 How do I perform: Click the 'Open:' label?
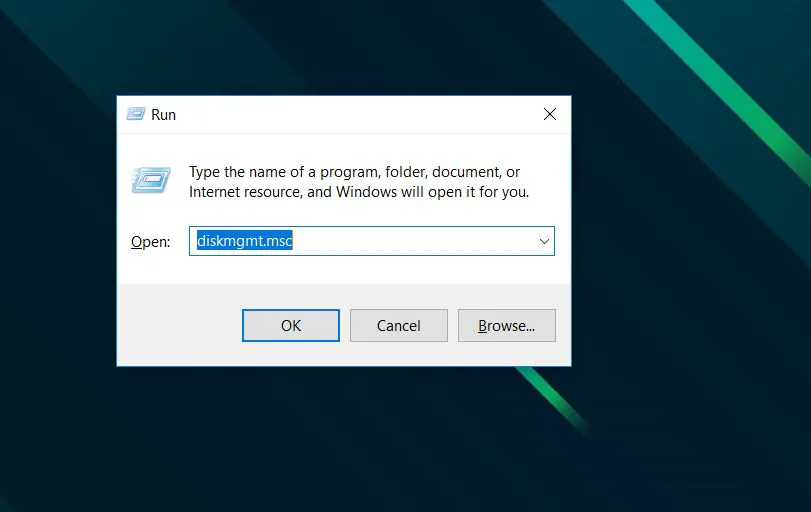[x=151, y=242]
